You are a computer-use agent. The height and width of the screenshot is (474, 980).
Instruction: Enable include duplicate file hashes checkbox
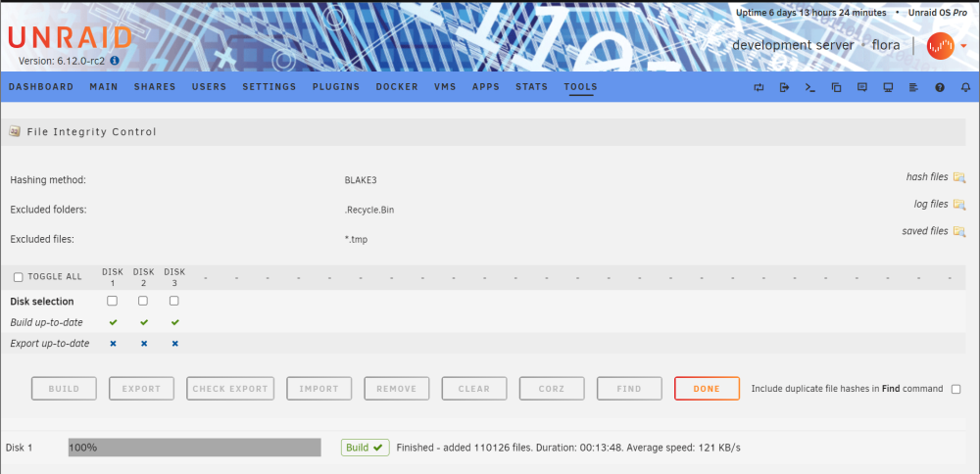pyautogui.click(x=955, y=389)
